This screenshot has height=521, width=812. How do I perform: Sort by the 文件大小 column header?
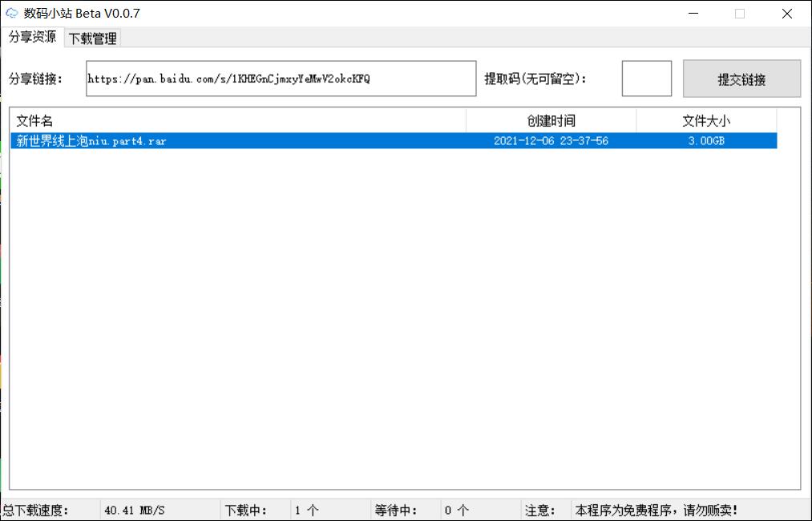coord(705,121)
